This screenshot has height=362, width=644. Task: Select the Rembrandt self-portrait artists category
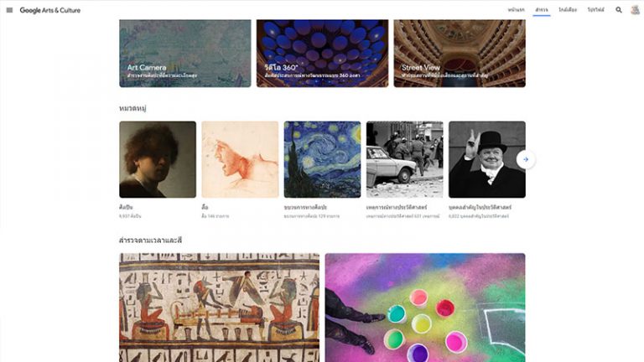pos(158,159)
